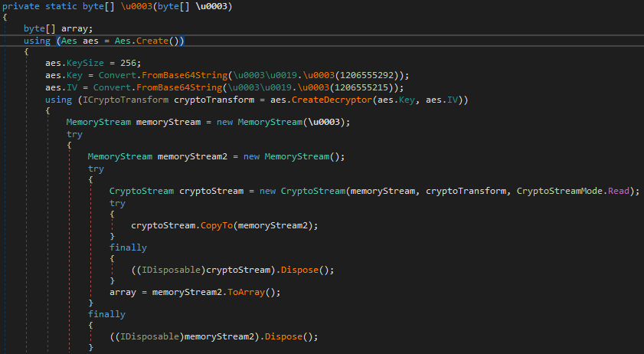Screen dimensions: 644x354
Task: Click 'aes.Key' argument inside CreateDecryptor call
Action: point(396,100)
